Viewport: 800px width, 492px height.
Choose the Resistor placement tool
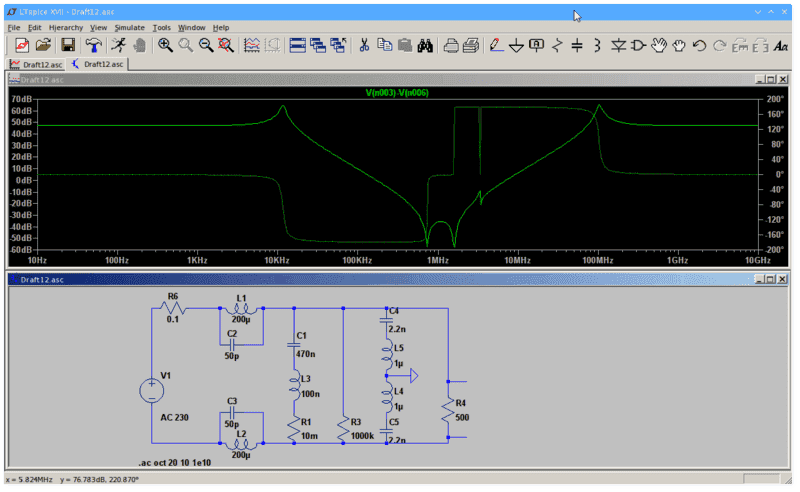557,45
